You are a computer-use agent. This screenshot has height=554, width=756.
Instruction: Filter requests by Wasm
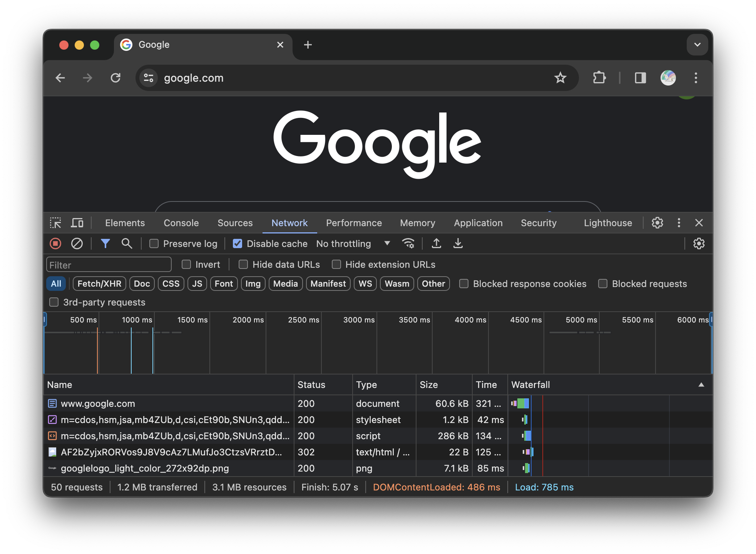point(397,284)
